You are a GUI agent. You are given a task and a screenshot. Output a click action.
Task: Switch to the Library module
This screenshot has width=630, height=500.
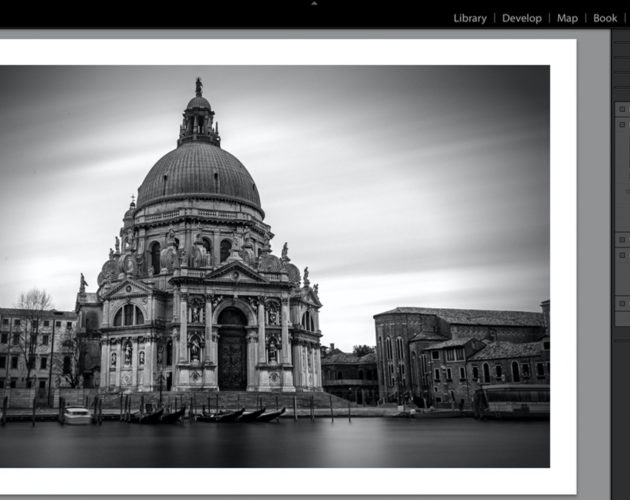tap(470, 18)
